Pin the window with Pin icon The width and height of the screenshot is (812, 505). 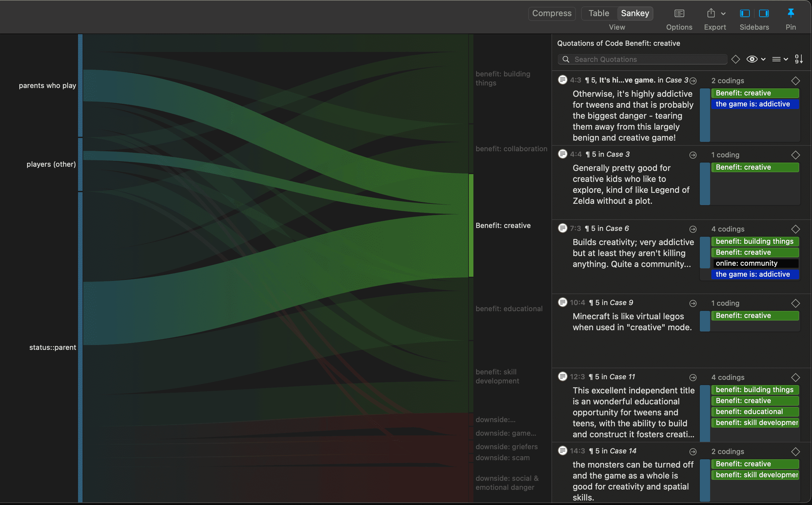tap(791, 13)
